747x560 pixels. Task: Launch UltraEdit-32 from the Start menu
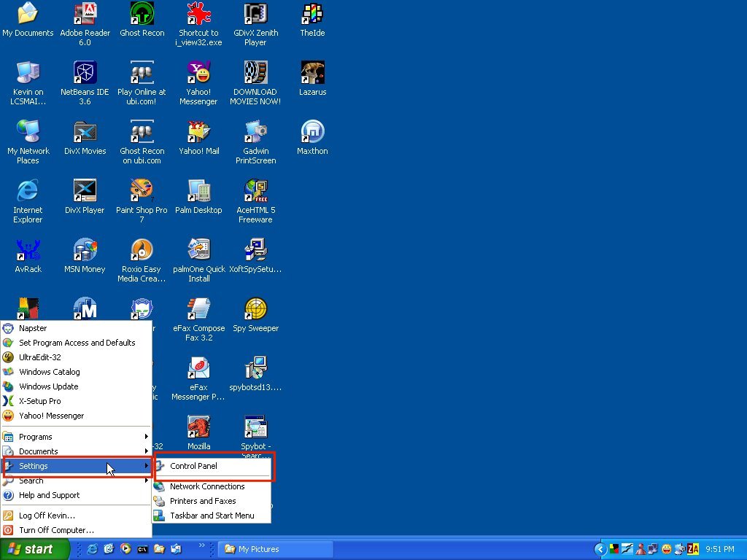pyautogui.click(x=76, y=357)
